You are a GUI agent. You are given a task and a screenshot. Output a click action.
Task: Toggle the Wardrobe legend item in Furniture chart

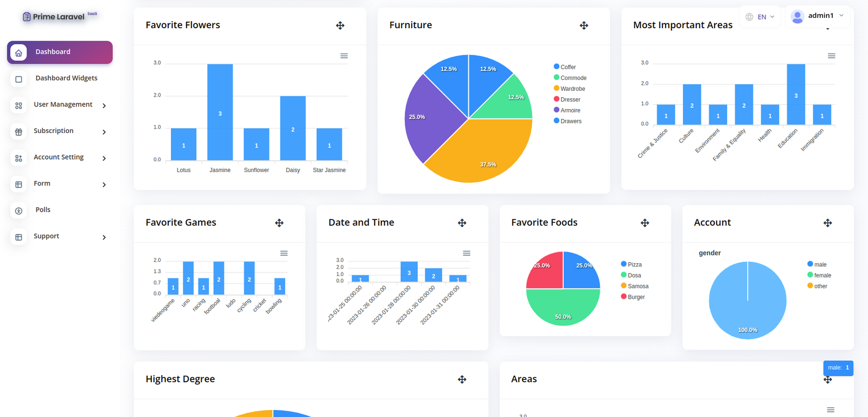pos(572,89)
